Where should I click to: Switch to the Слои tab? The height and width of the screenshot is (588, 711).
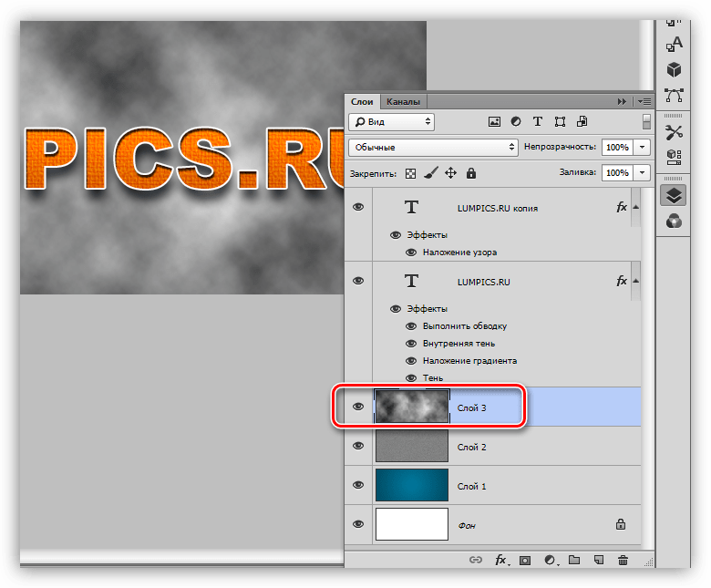click(x=362, y=102)
